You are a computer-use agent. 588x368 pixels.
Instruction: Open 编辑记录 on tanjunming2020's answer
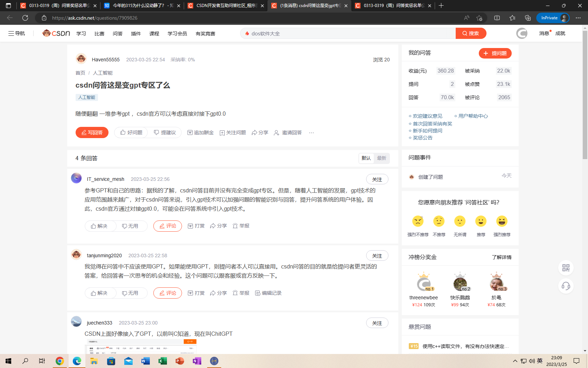(x=268, y=293)
